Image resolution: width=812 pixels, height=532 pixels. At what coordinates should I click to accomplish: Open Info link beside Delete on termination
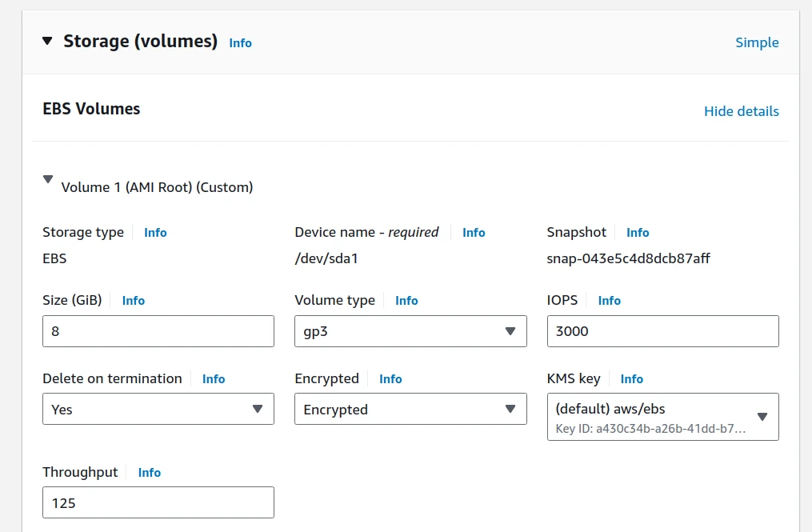(214, 378)
